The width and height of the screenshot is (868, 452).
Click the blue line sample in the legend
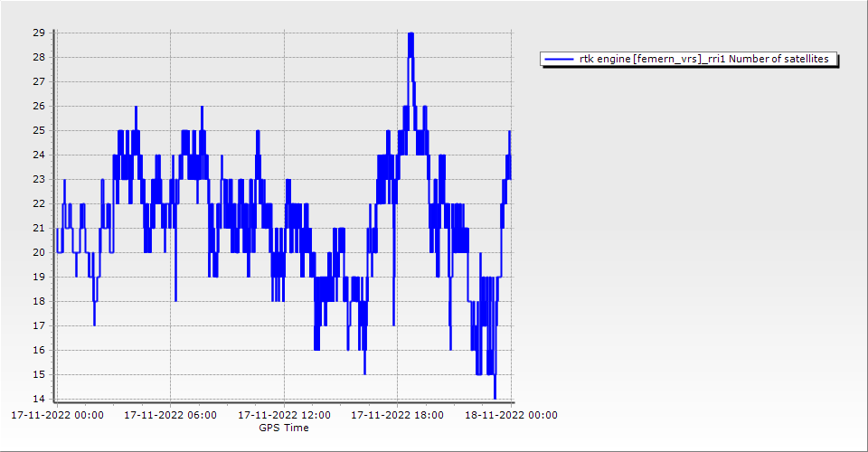(x=560, y=60)
